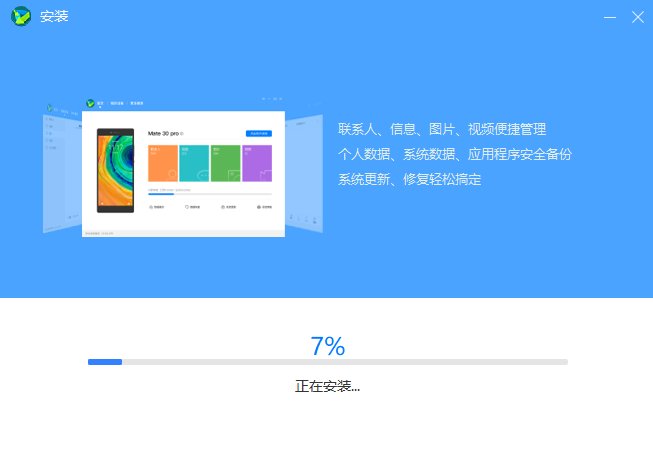Viewport: 653px width, 449px height.
Task: Click the purple videos tile in preview
Action: pos(257,163)
